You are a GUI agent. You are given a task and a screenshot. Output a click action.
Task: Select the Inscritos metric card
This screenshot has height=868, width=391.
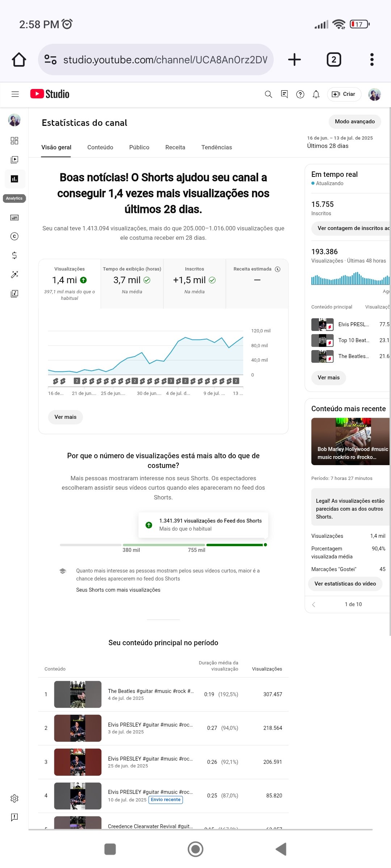(x=194, y=284)
